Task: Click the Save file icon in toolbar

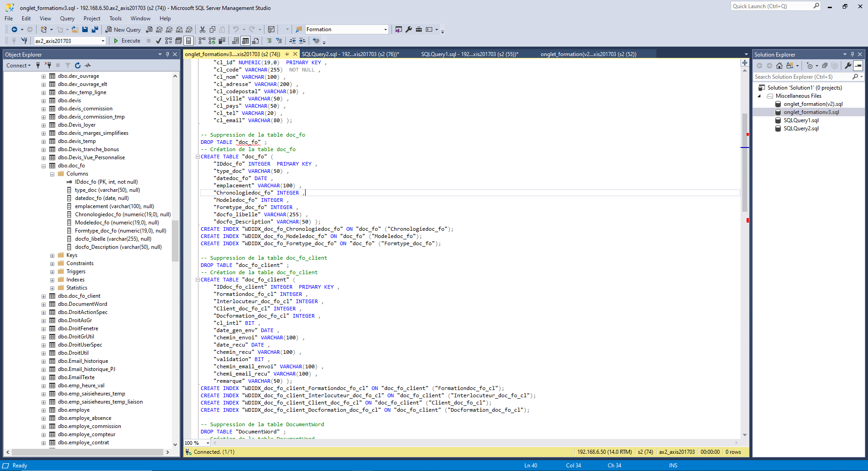Action: coord(85,29)
